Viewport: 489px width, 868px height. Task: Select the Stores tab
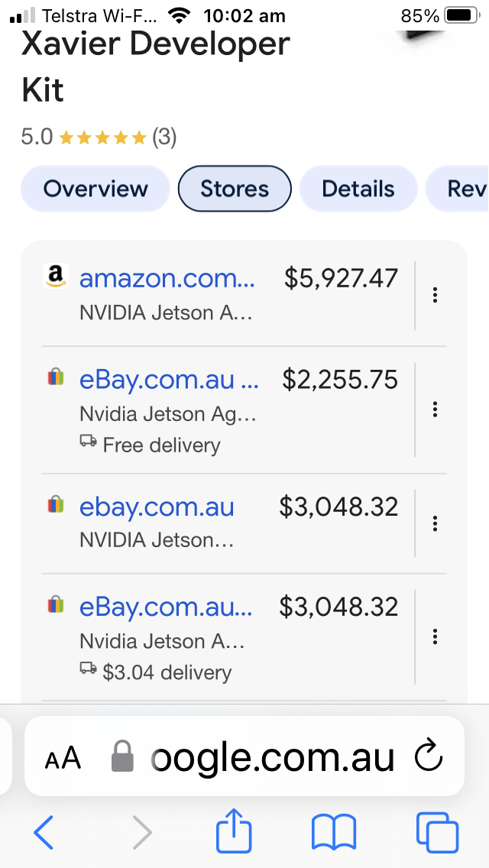coord(235,189)
